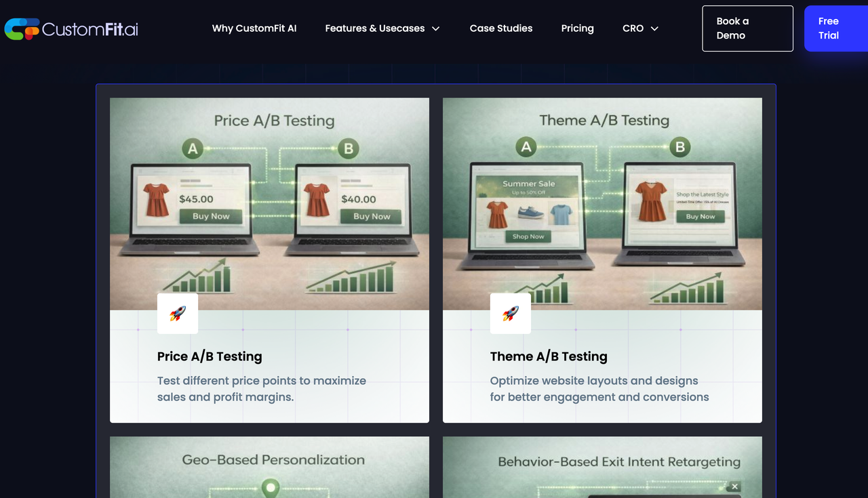
Task: Click rocket icon on Price A/B Testing card
Action: (x=178, y=314)
